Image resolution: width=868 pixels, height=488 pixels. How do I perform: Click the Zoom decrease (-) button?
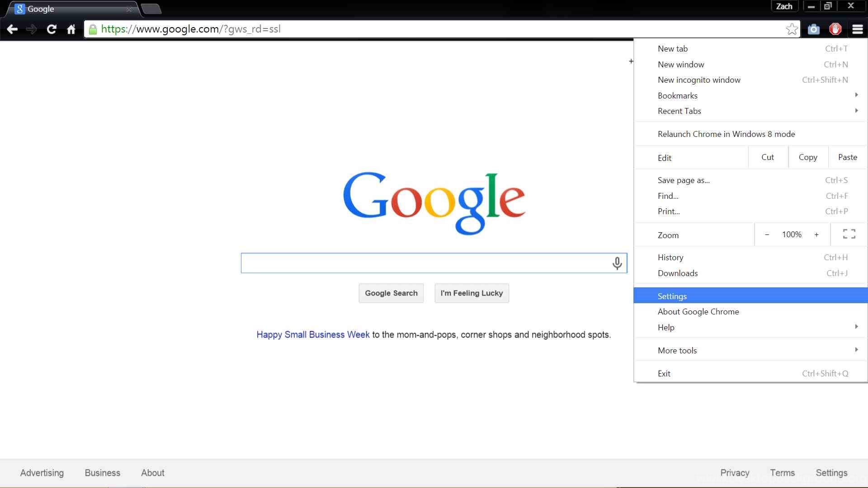(x=767, y=234)
